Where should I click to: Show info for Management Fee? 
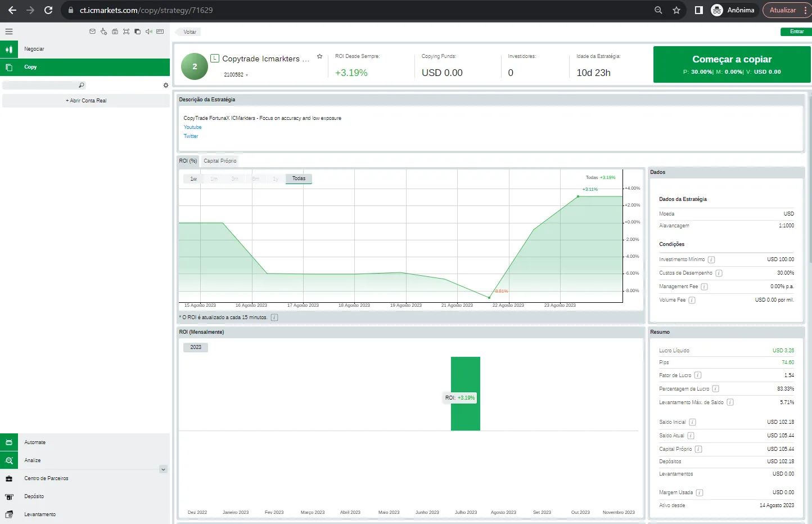pyautogui.click(x=704, y=286)
